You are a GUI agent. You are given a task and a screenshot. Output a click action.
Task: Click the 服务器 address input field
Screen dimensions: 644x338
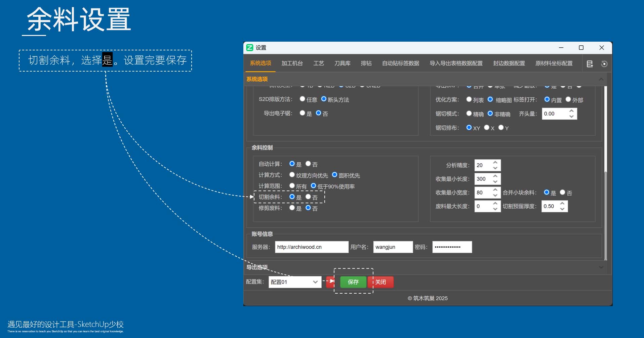click(x=311, y=247)
